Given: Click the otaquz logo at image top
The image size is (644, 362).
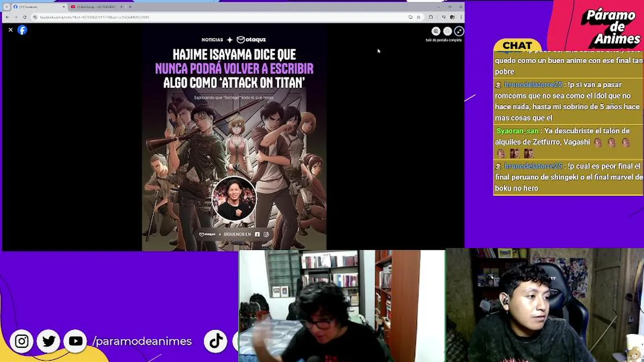Looking at the screenshot, I should tap(251, 39).
